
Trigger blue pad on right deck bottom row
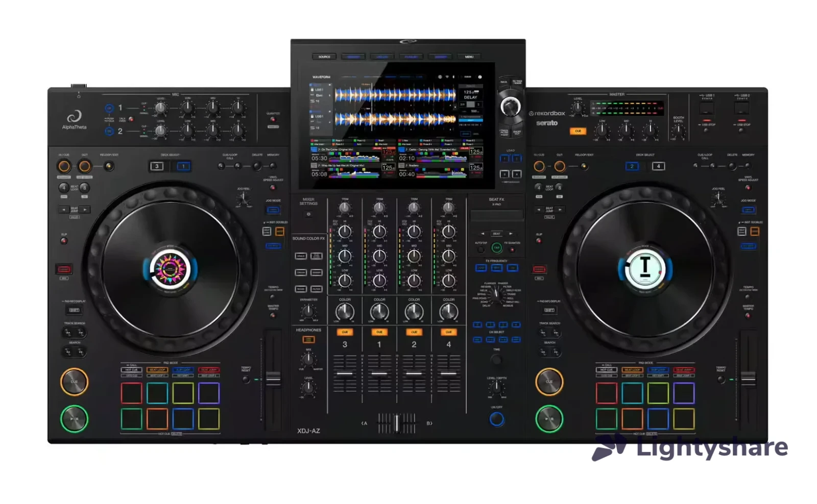point(658,419)
